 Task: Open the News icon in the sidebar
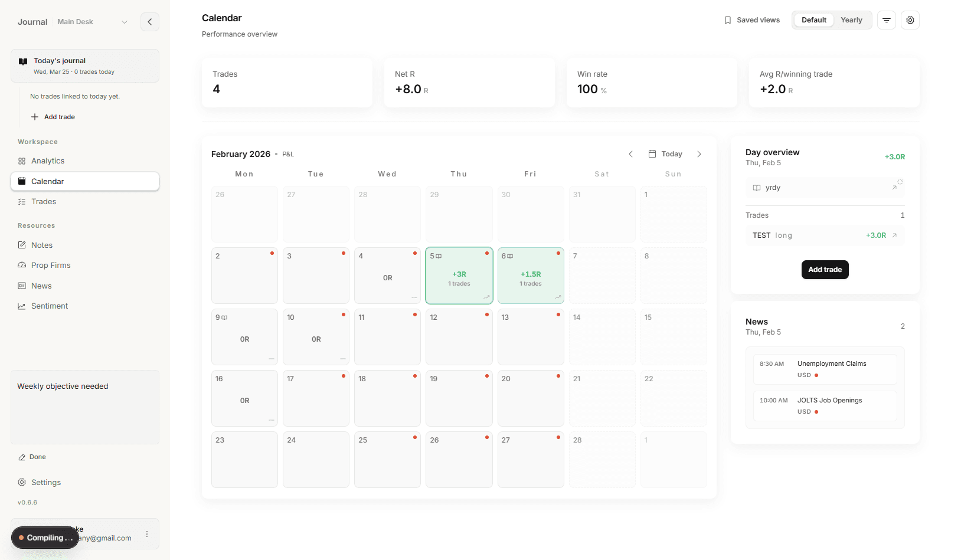point(21,286)
